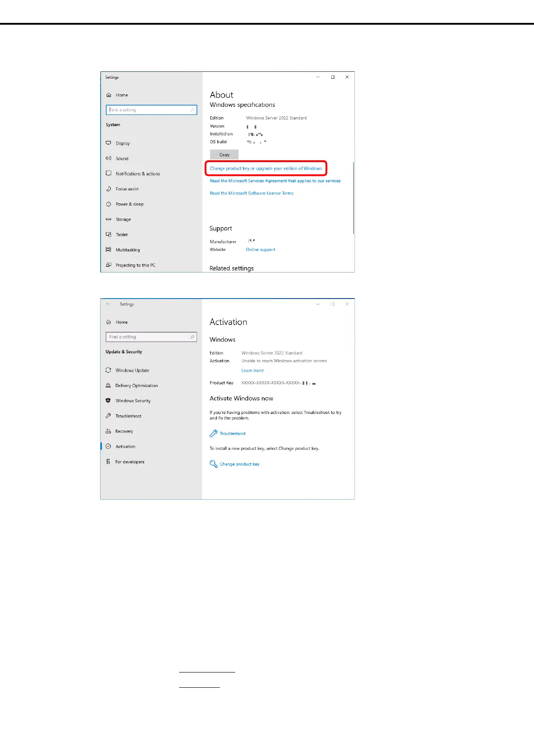Click the 'Product Key' label
The height and width of the screenshot is (756, 534).
click(221, 383)
